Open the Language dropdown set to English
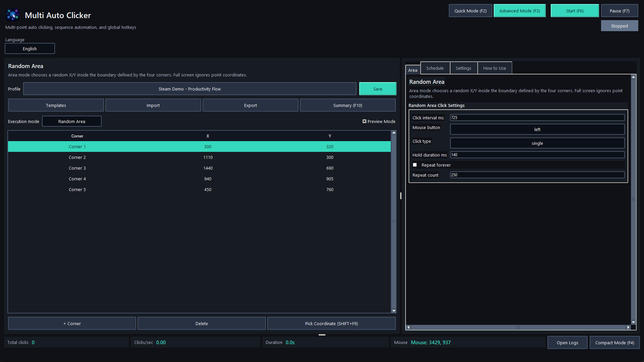 pyautogui.click(x=30, y=49)
